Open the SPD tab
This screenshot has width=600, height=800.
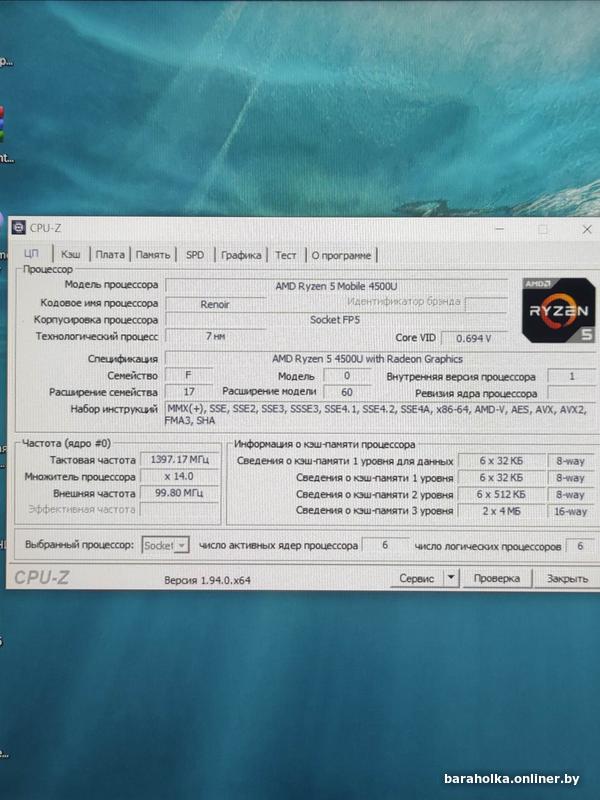pyautogui.click(x=195, y=255)
